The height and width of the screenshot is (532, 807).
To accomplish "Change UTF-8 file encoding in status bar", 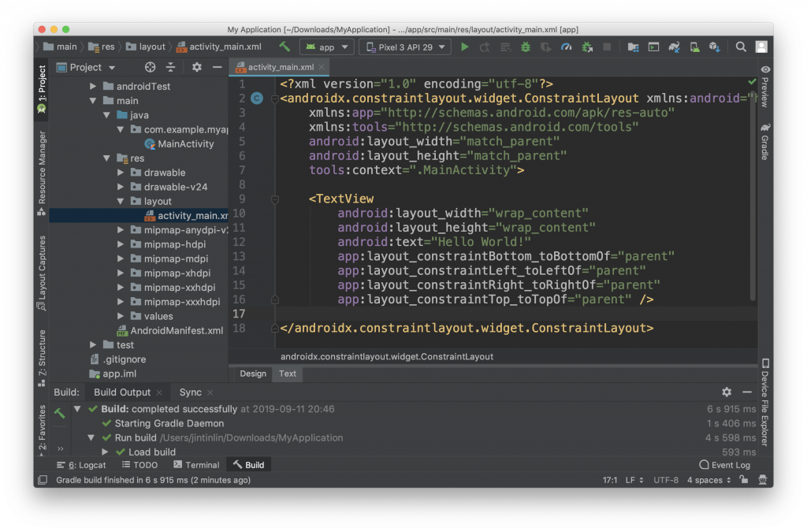I will (x=665, y=479).
